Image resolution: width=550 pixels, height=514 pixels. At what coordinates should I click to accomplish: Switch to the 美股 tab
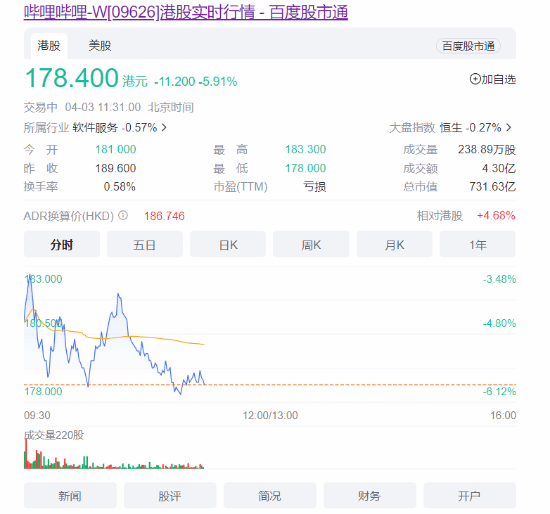(x=100, y=46)
